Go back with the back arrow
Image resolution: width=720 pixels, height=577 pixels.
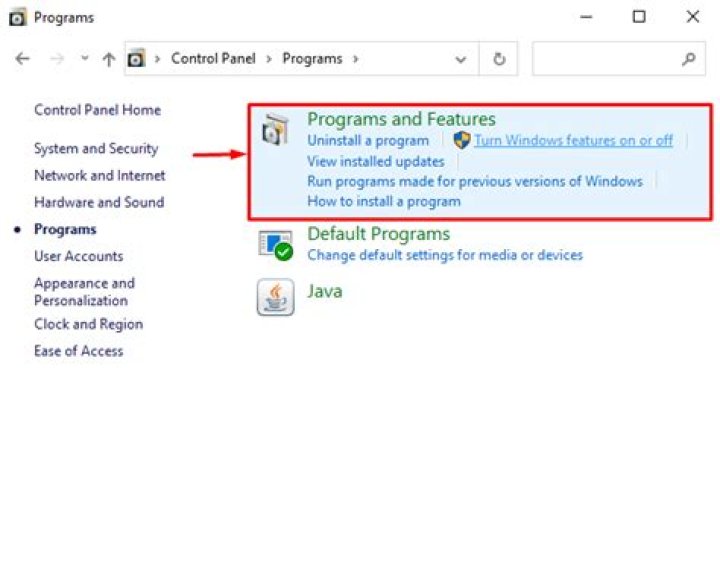tap(22, 59)
